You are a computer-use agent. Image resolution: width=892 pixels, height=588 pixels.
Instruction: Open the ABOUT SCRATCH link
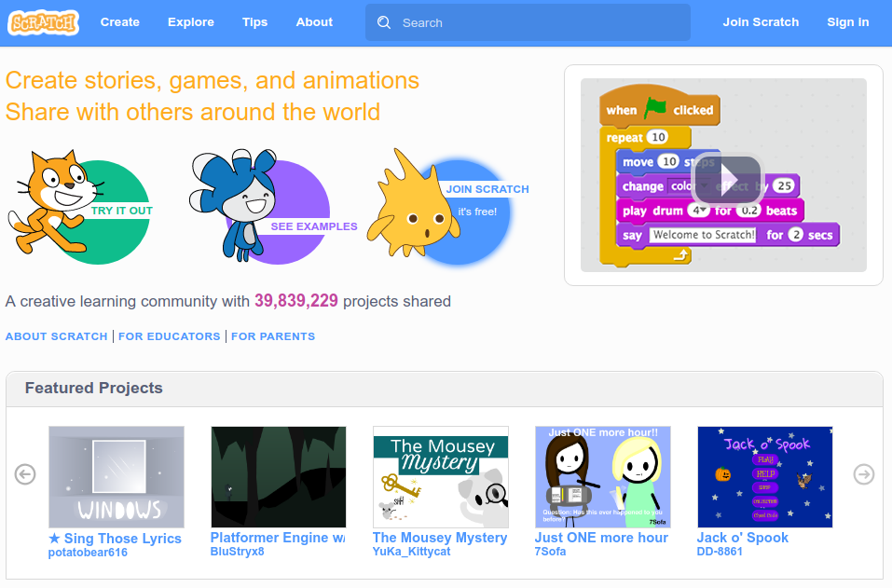[x=56, y=336]
